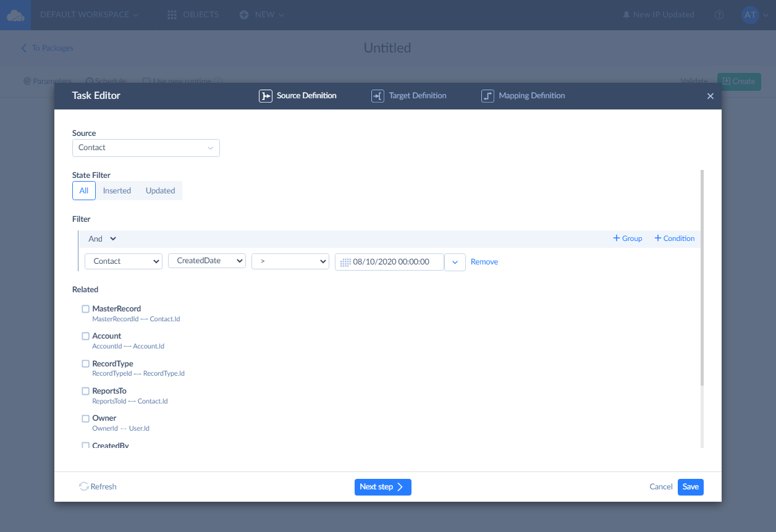
Task: Select the Updated state filter
Action: (160, 191)
